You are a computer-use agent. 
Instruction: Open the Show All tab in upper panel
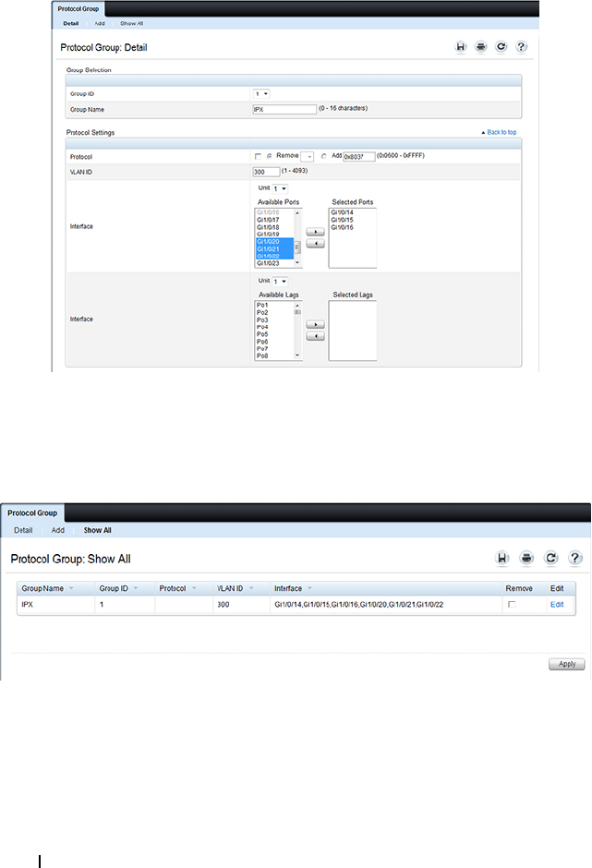(132, 24)
